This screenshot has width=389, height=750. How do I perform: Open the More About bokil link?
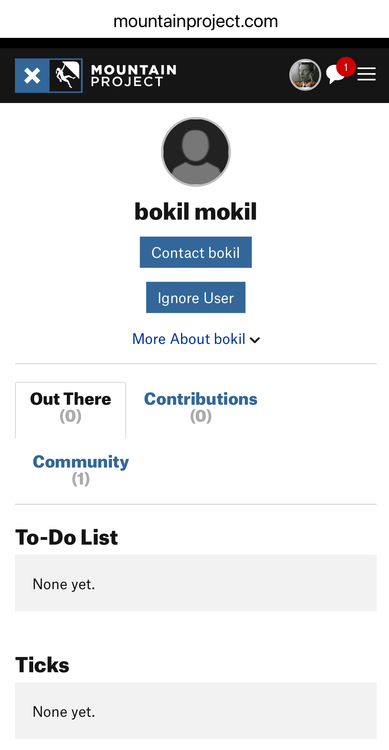tap(189, 339)
